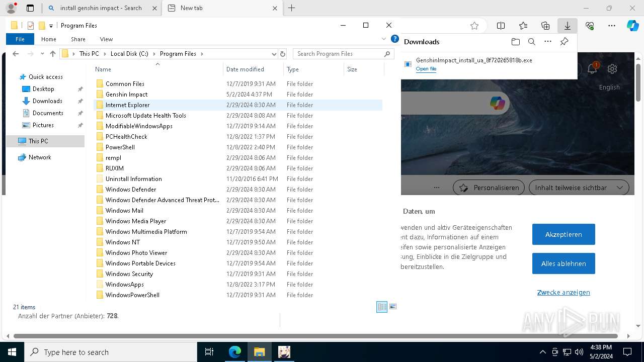Expand Program Files breadcrumb chevron
Screen dimensions: 644x362
click(x=202, y=54)
